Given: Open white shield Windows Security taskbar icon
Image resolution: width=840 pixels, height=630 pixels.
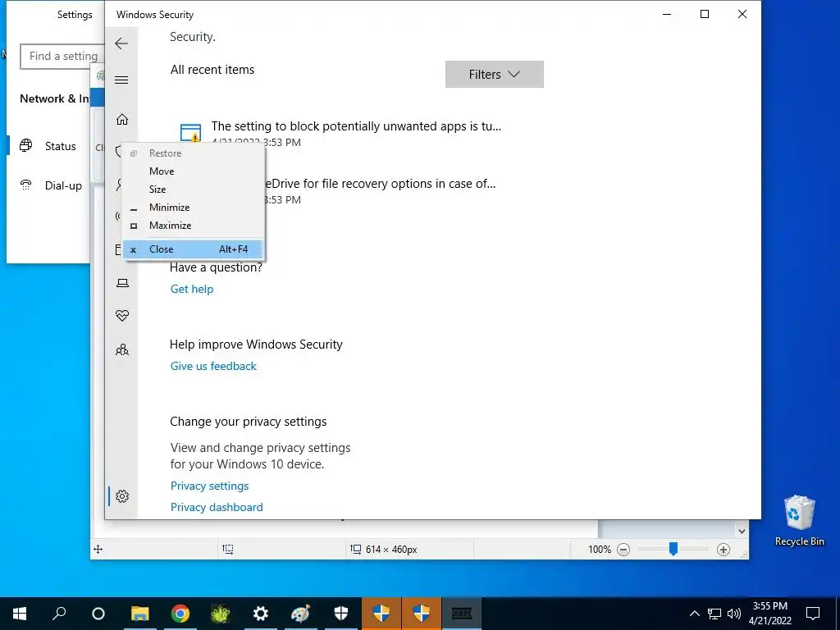Looking at the screenshot, I should click(x=340, y=614).
